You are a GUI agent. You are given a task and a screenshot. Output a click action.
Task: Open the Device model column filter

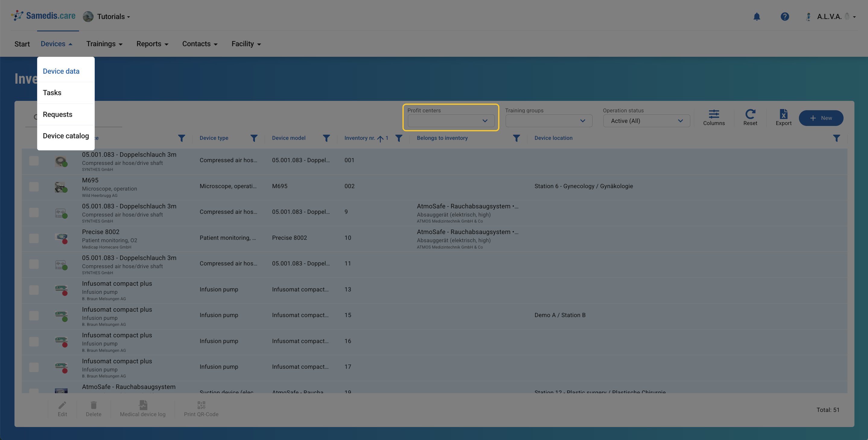tap(326, 138)
